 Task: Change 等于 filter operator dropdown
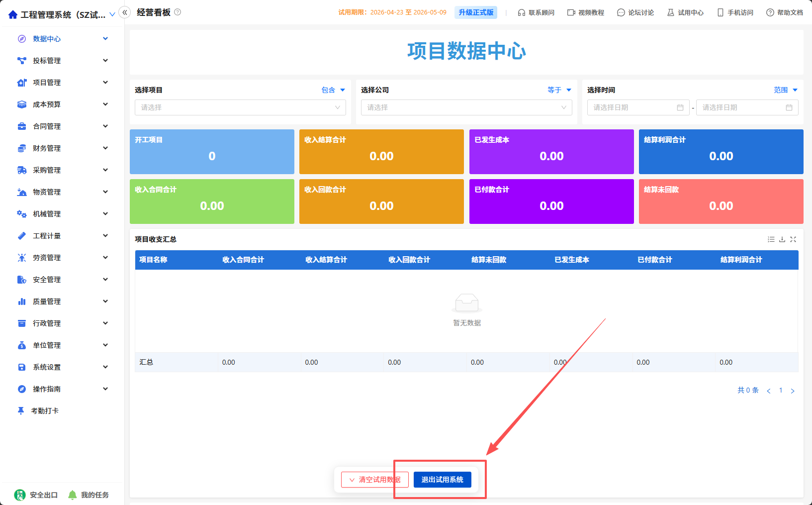coord(559,90)
